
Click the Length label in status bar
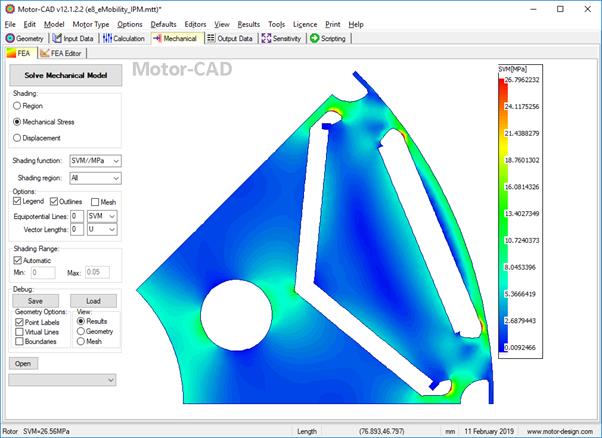[x=307, y=431]
